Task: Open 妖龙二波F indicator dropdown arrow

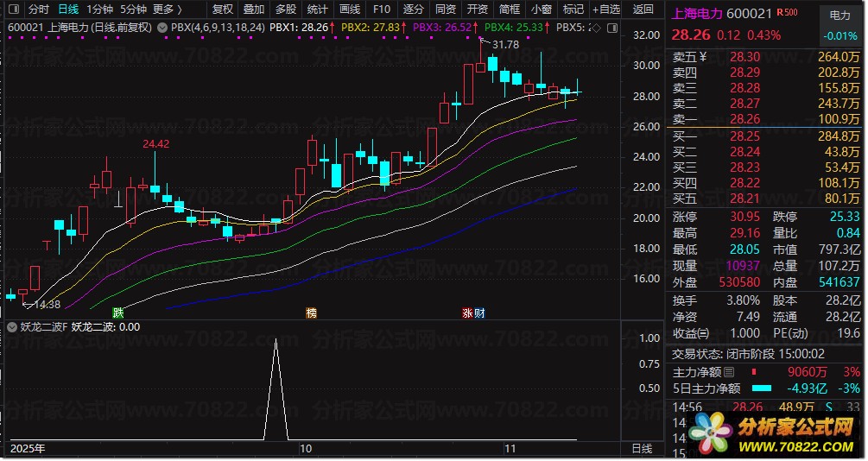Action: click(11, 327)
